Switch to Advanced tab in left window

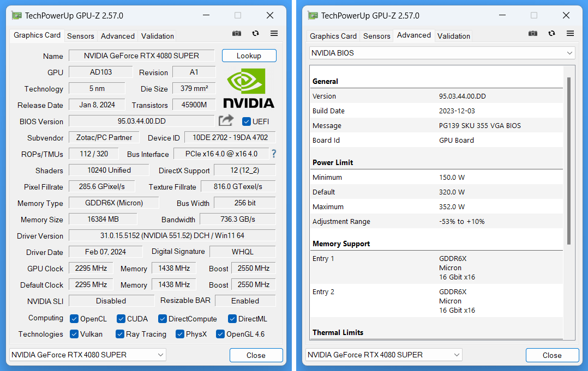[x=117, y=36]
